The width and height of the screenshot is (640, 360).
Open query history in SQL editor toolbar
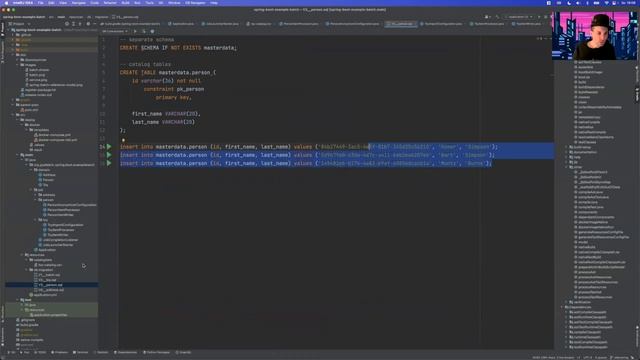[144, 31]
